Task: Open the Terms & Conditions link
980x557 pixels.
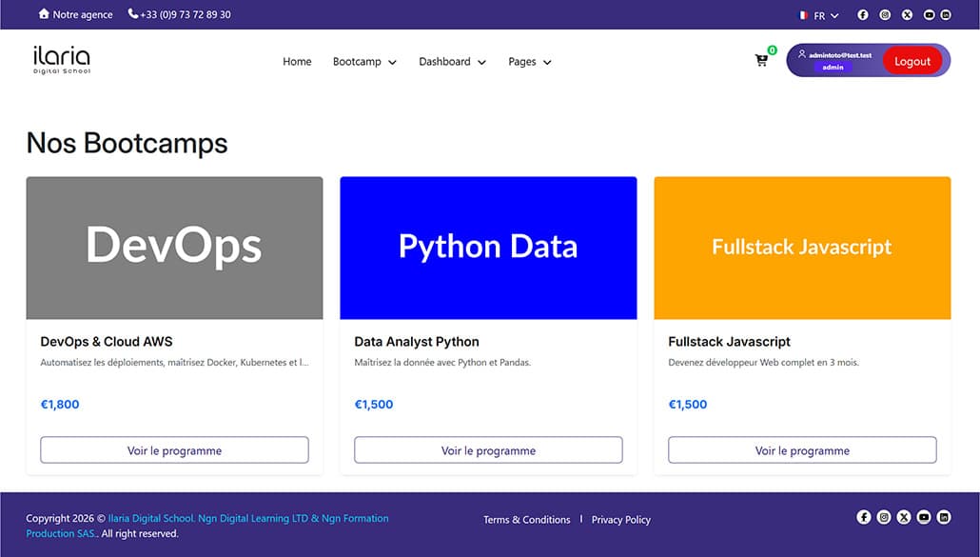Action: coord(527,520)
